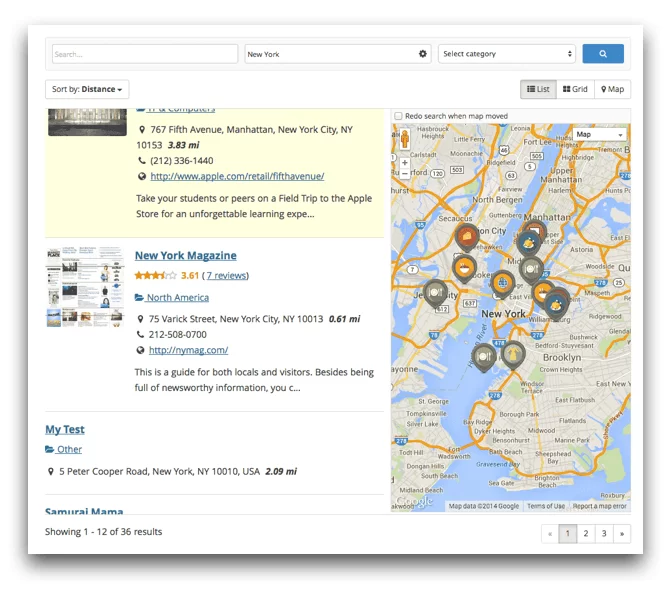
Task: Click the keyword search input field
Action: 144,54
